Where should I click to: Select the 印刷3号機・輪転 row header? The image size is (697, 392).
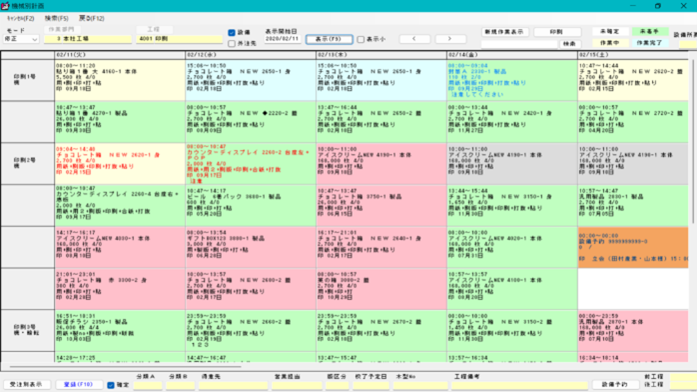pos(28,330)
